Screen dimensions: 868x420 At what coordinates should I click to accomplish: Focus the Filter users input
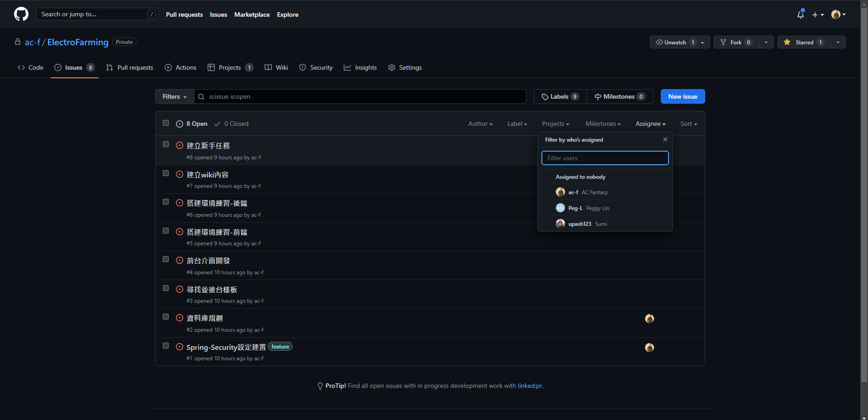605,158
